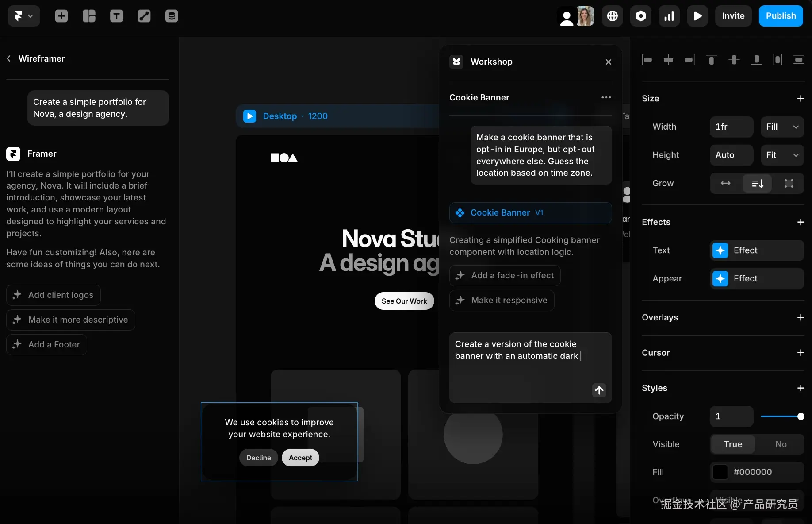
Task: Click the Workshop panel logo icon
Action: pyautogui.click(x=456, y=62)
